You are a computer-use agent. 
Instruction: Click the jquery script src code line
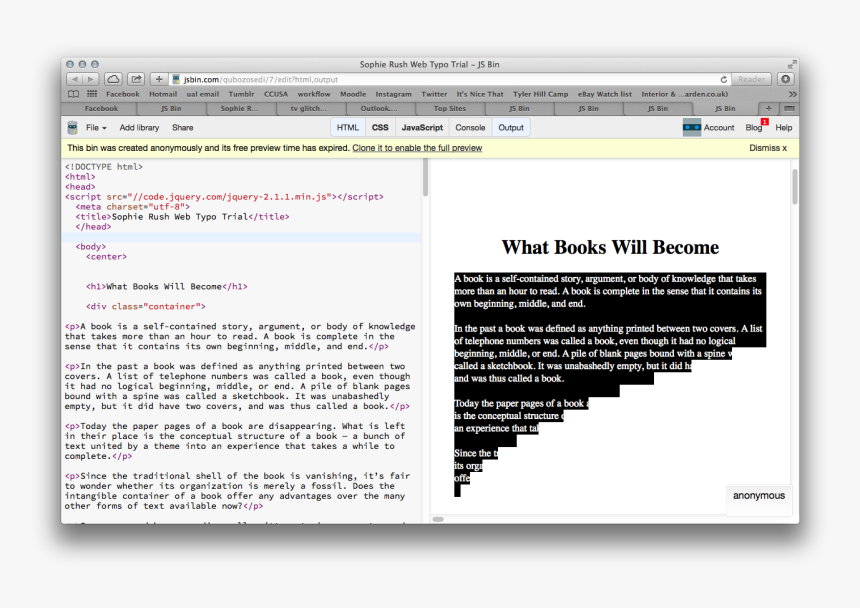click(224, 197)
